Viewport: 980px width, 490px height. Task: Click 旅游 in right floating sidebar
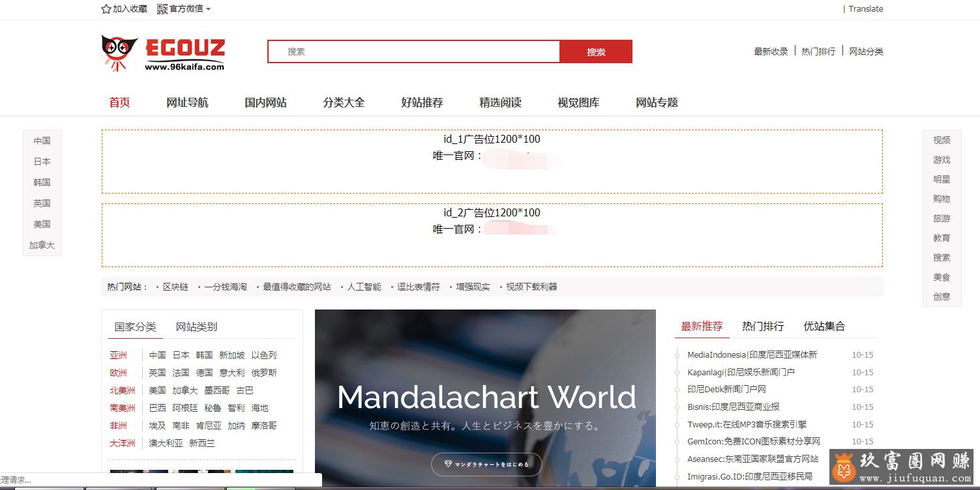click(942, 218)
